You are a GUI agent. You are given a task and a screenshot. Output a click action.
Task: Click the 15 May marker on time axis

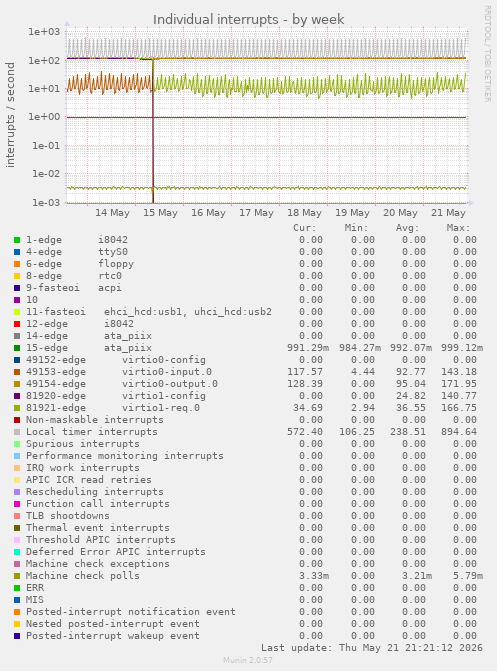(160, 213)
